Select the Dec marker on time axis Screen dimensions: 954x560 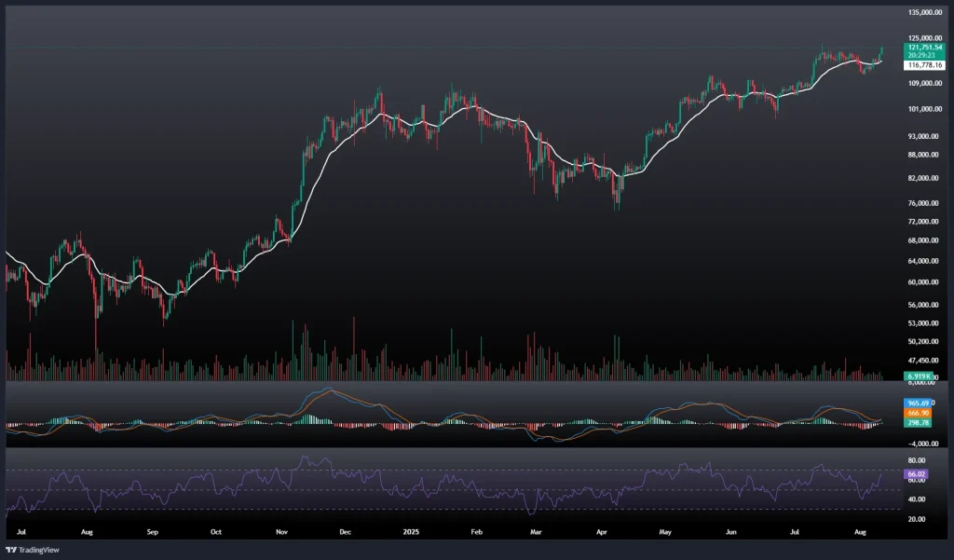tap(344, 532)
